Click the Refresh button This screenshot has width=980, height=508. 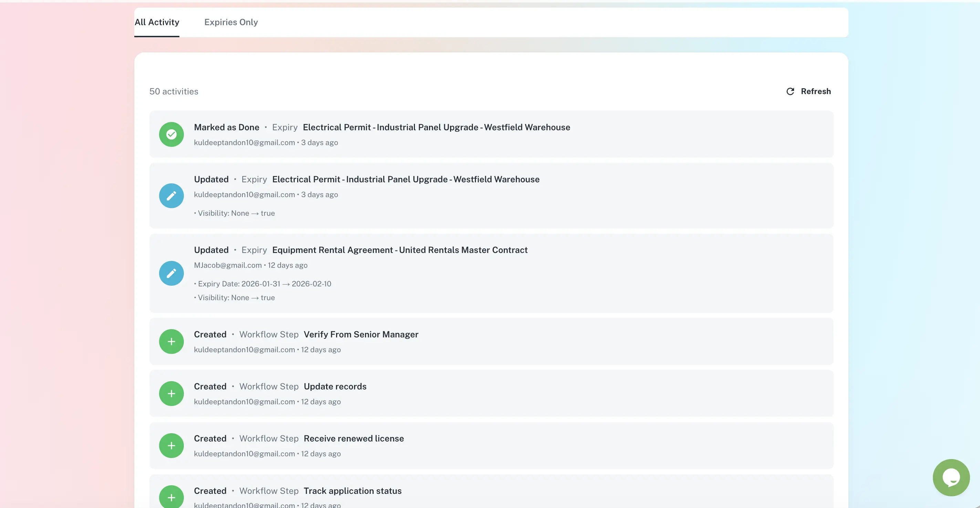tap(809, 91)
